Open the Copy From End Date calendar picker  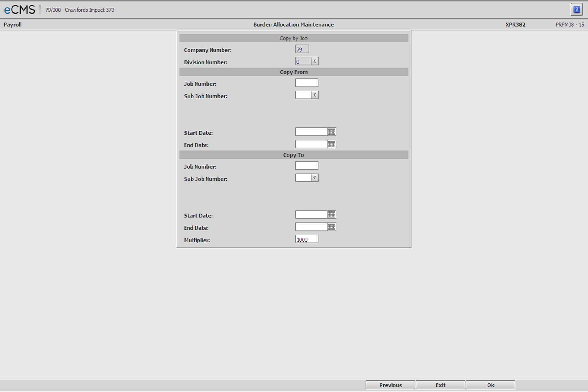point(332,144)
